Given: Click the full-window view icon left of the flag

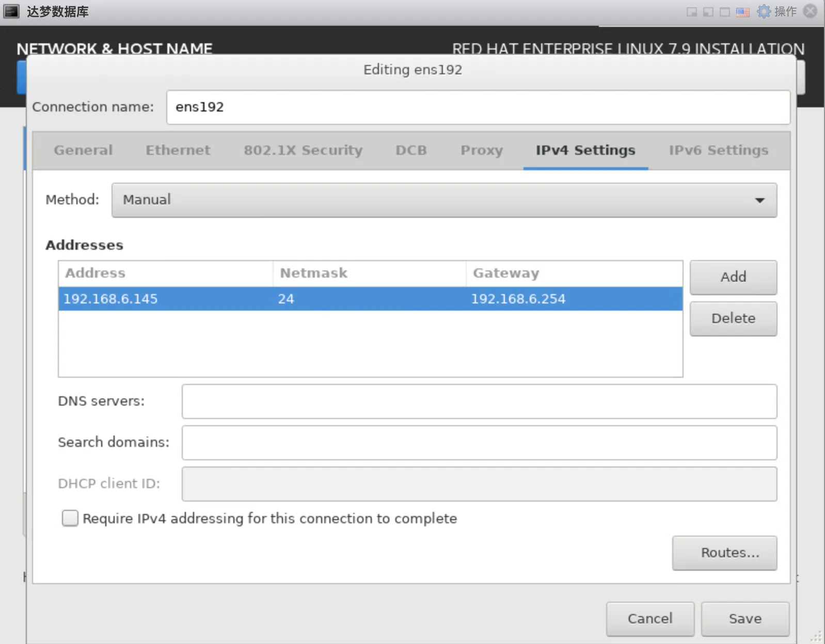Looking at the screenshot, I should point(725,12).
